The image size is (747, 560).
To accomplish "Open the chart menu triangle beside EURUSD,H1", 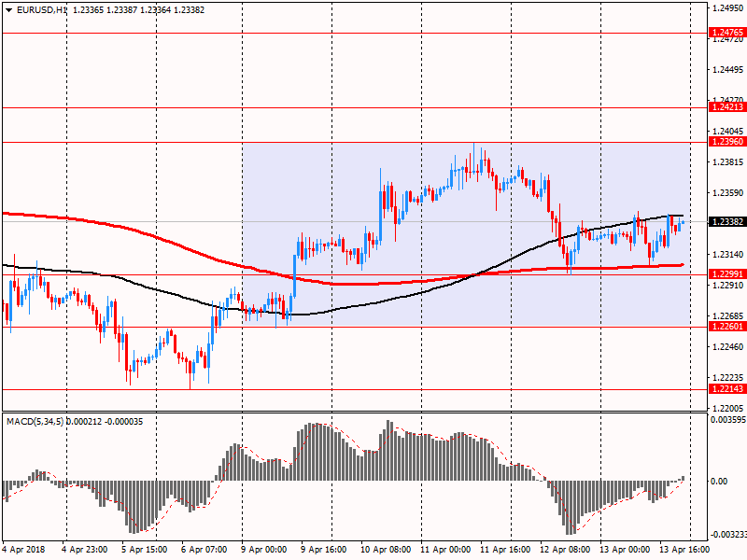I will tap(9, 10).
